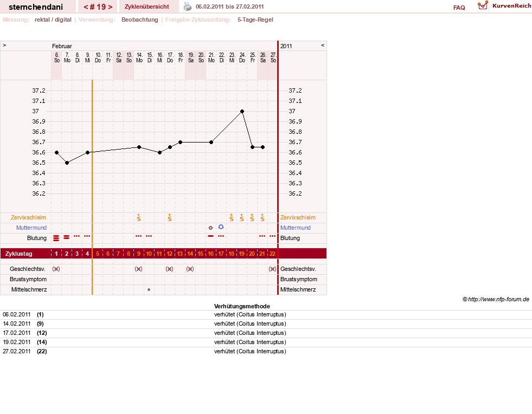This screenshot has height=414, width=532.
Task: Click the 17.02.2011 (12) contraception row
Action: 266,333
